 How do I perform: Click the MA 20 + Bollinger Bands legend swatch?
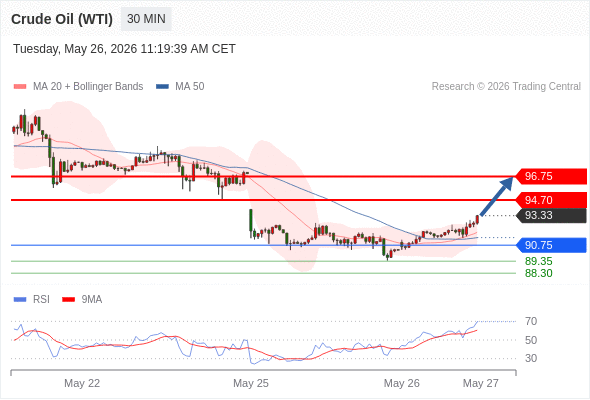click(x=20, y=87)
